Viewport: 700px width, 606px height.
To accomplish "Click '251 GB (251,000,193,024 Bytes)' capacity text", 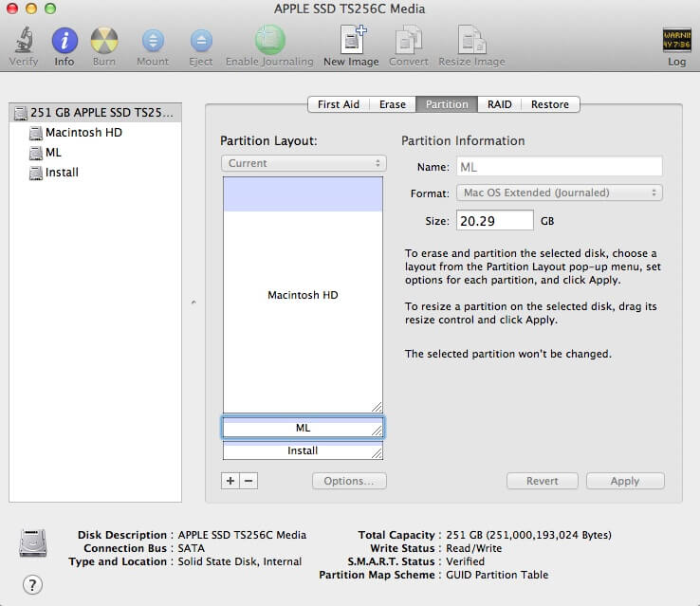I will pyautogui.click(x=528, y=535).
